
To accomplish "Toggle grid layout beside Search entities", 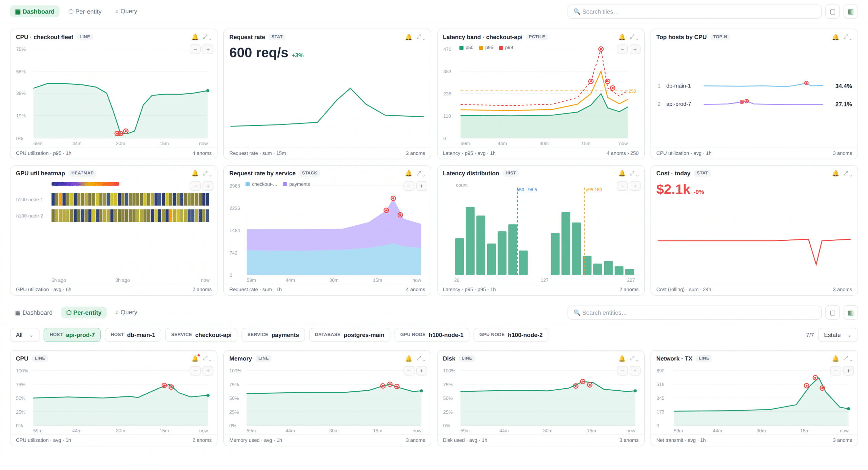I will coord(851,313).
